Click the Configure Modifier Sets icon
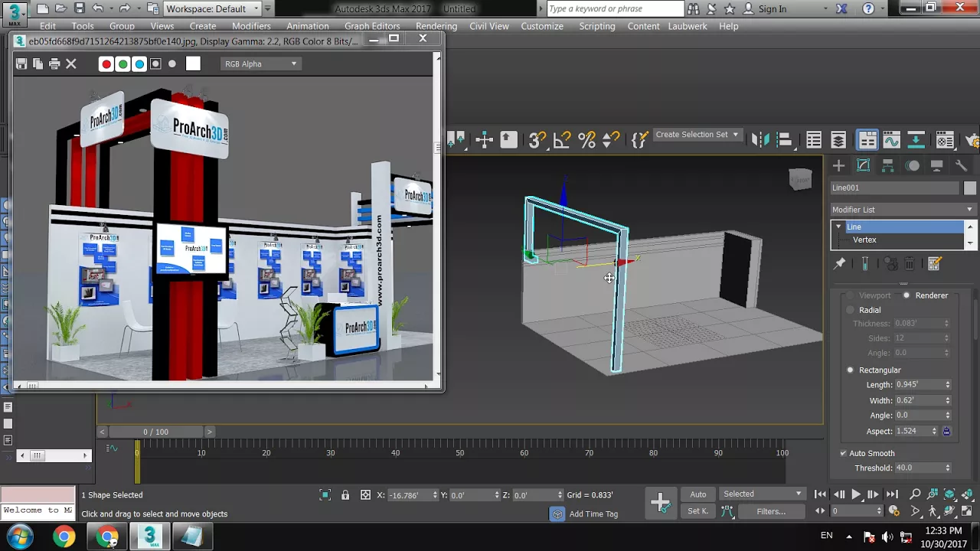 tap(934, 264)
